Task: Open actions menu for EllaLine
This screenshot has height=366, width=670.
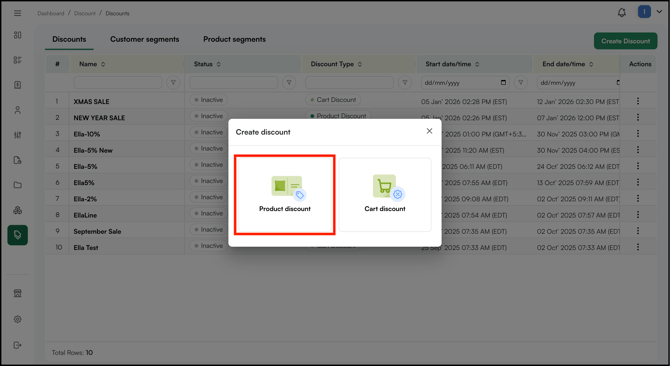Action: 638,215
